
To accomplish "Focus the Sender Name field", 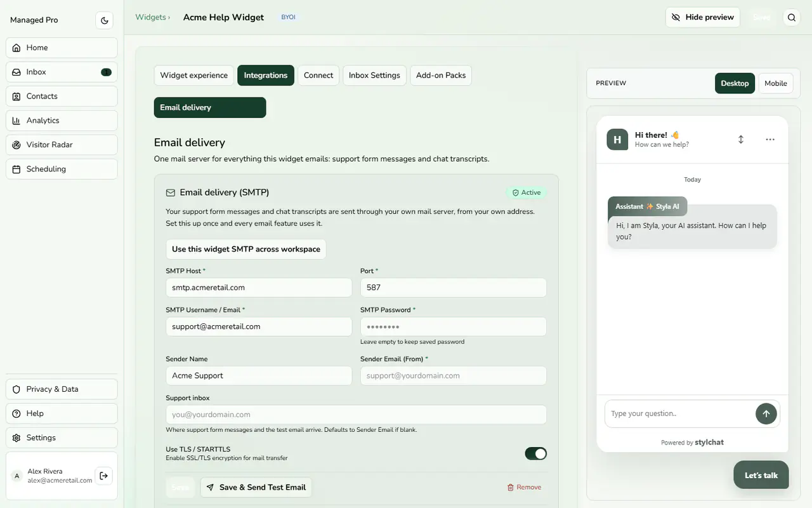I will point(259,375).
